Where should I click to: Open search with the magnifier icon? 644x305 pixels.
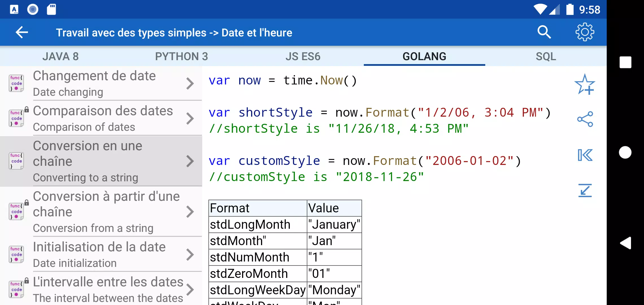click(x=544, y=32)
